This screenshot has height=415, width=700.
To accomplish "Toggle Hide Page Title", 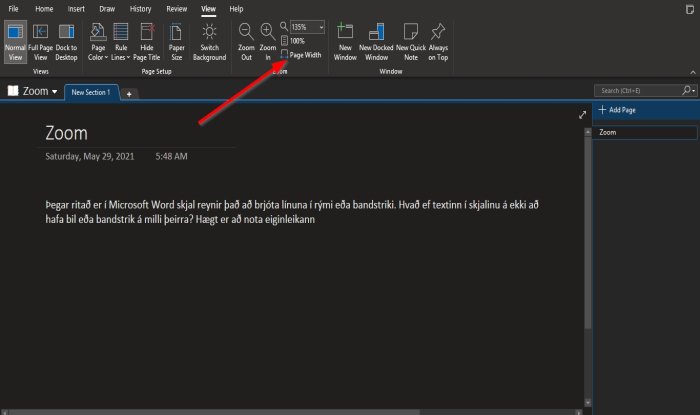I will [146, 42].
